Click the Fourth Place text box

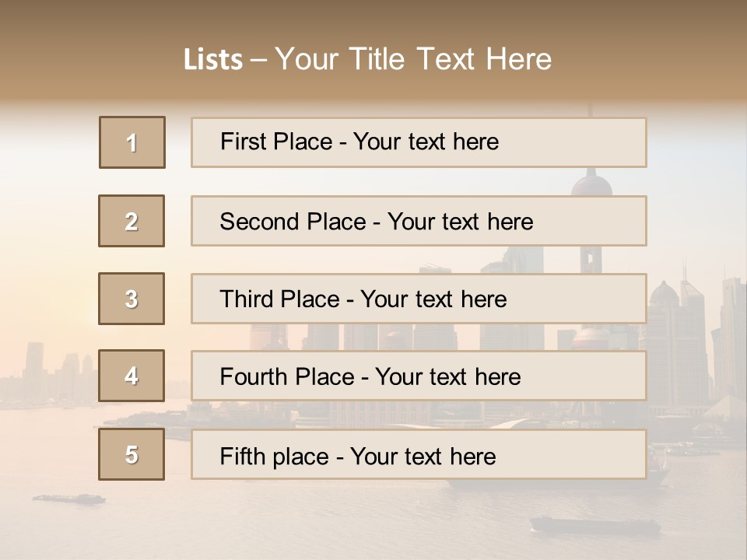[419, 376]
